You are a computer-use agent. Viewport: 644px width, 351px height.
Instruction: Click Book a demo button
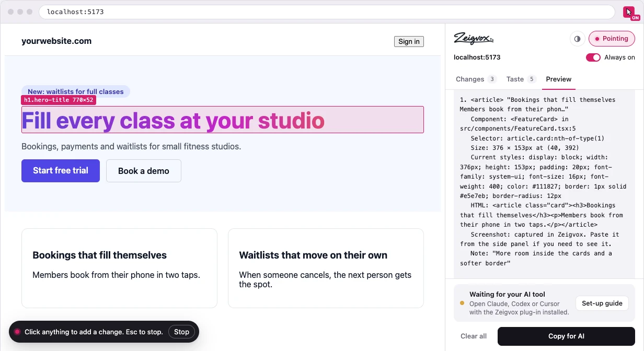point(144,171)
